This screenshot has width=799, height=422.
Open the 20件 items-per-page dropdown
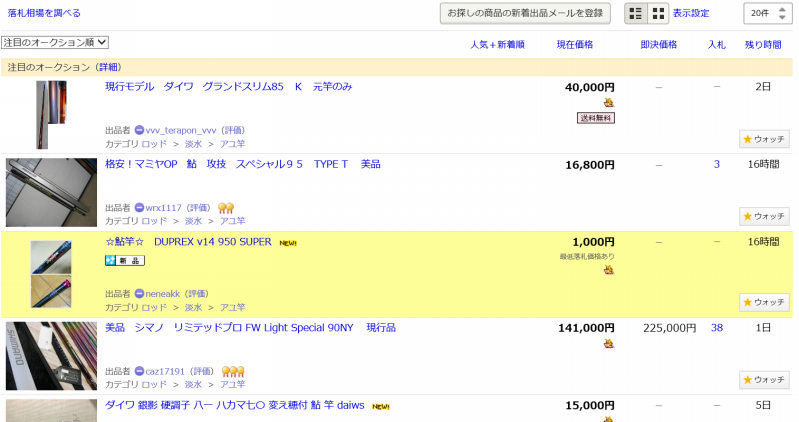pyautogui.click(x=768, y=13)
